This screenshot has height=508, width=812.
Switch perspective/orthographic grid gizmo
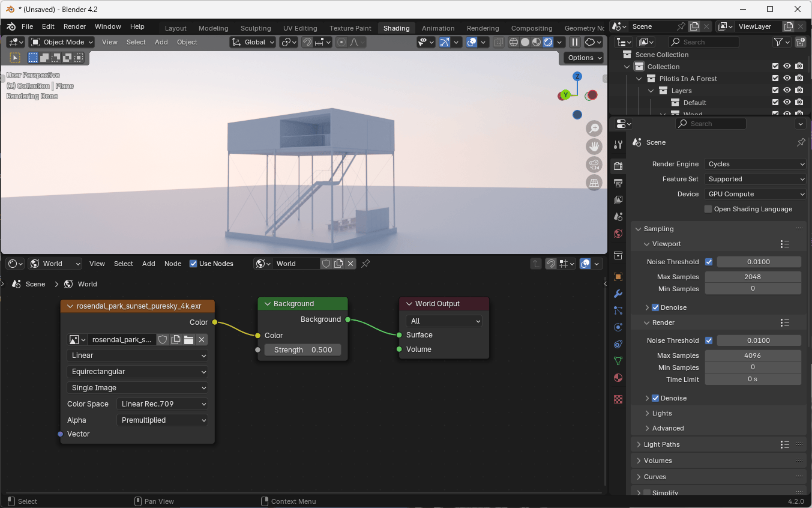tap(594, 183)
